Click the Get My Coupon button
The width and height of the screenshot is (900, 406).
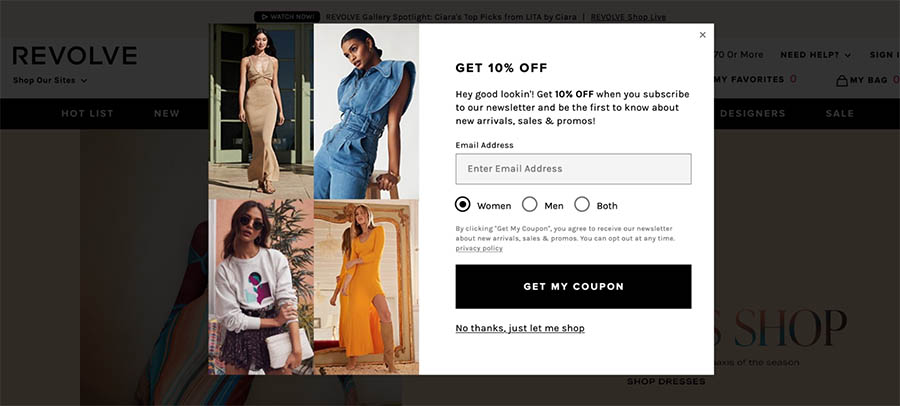tap(573, 287)
